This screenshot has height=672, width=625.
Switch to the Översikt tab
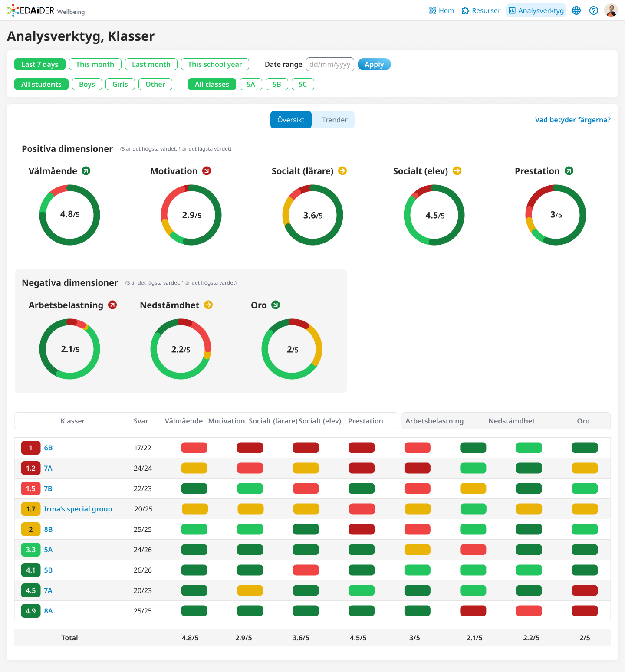tap(291, 120)
